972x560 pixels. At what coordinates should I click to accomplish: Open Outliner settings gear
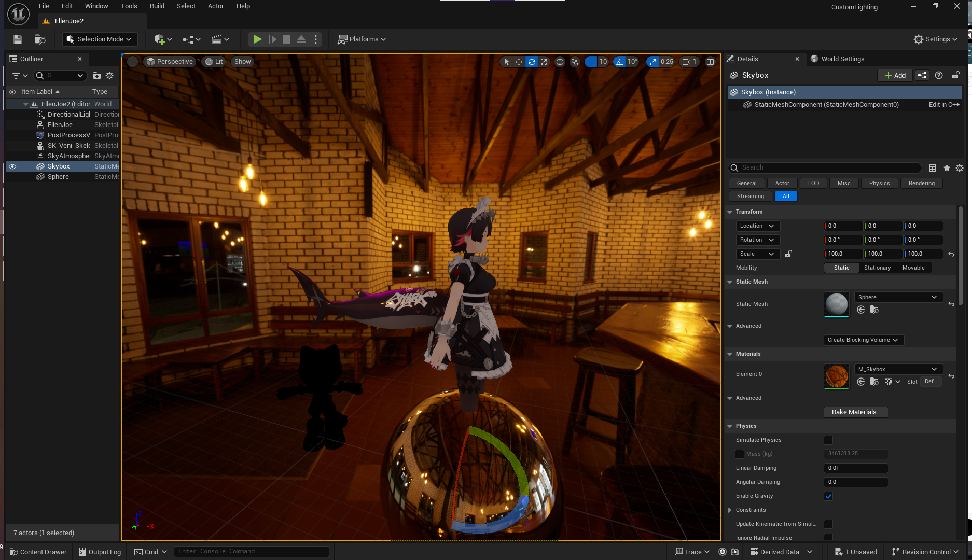[109, 76]
